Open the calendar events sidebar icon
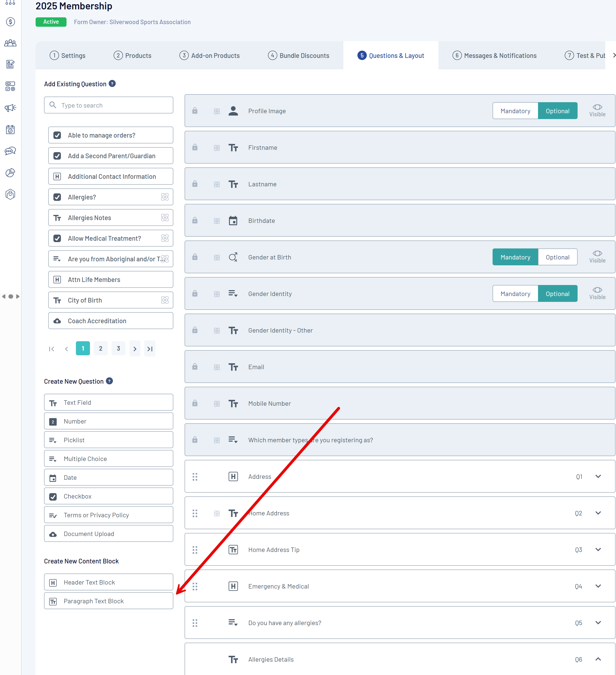The image size is (616, 675). click(x=10, y=130)
